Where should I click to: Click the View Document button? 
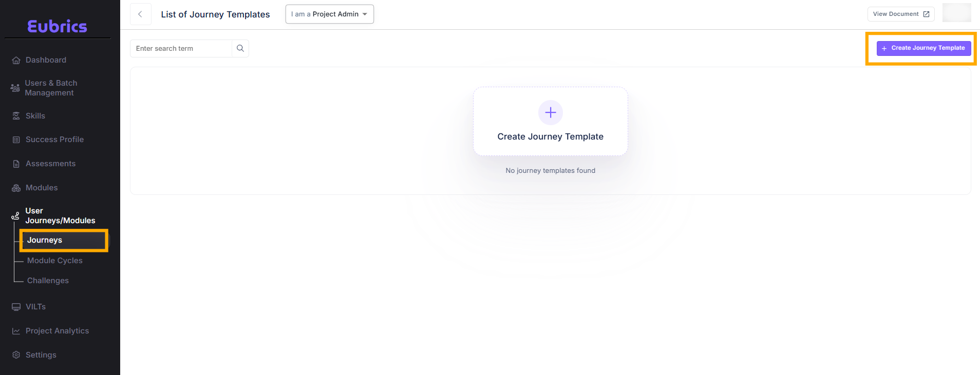pyautogui.click(x=901, y=14)
